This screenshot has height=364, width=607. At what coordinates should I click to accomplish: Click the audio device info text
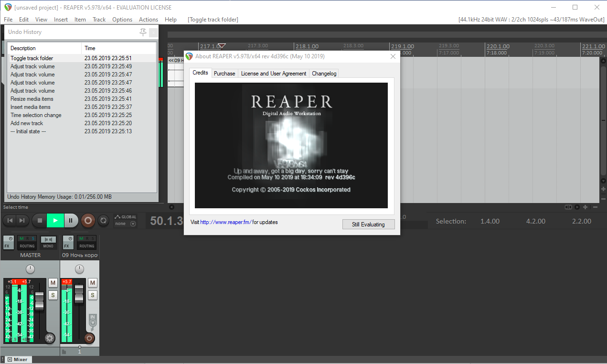click(x=532, y=20)
